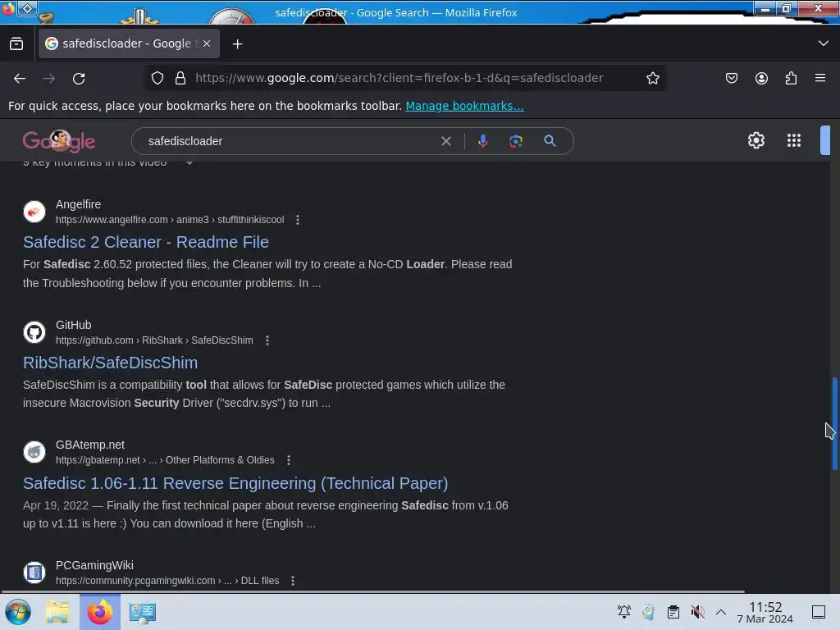Go back to the previous page
Viewport: 840px width, 630px height.
(20, 79)
